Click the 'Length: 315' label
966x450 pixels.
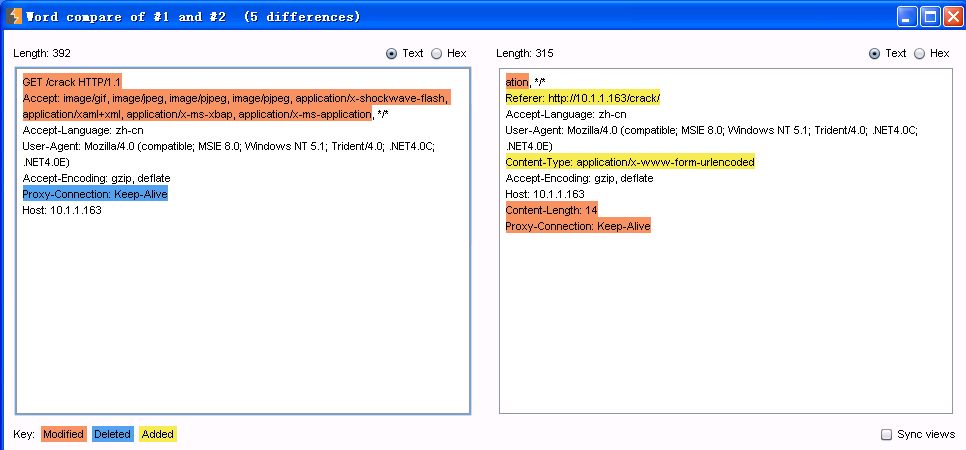(525, 54)
